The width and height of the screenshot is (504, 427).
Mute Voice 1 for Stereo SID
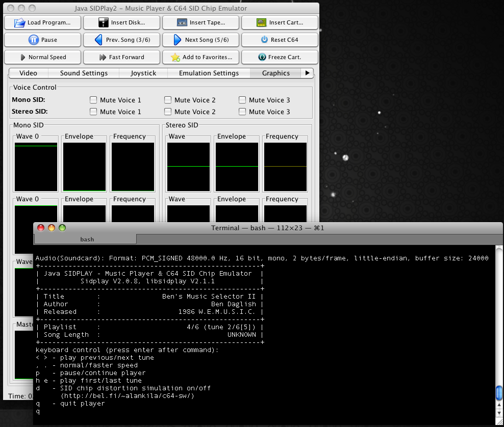[93, 112]
